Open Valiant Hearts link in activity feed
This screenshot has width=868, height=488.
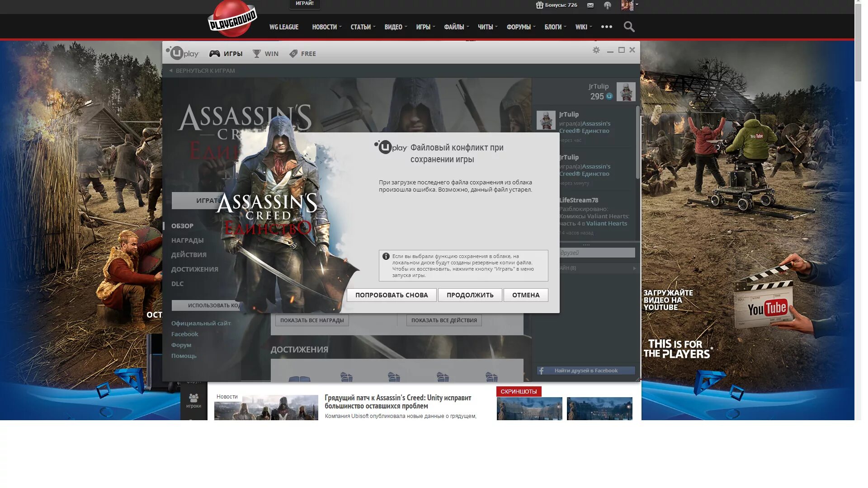[607, 224]
